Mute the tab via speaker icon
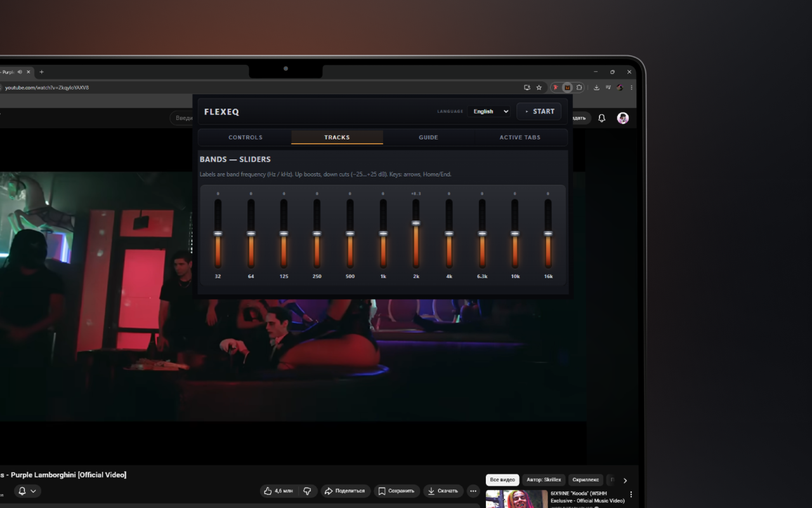This screenshot has width=812, height=508. click(x=20, y=72)
